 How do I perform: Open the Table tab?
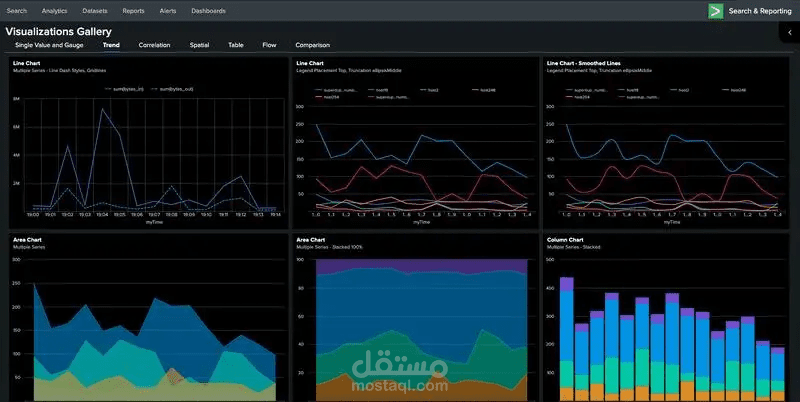[x=236, y=45]
